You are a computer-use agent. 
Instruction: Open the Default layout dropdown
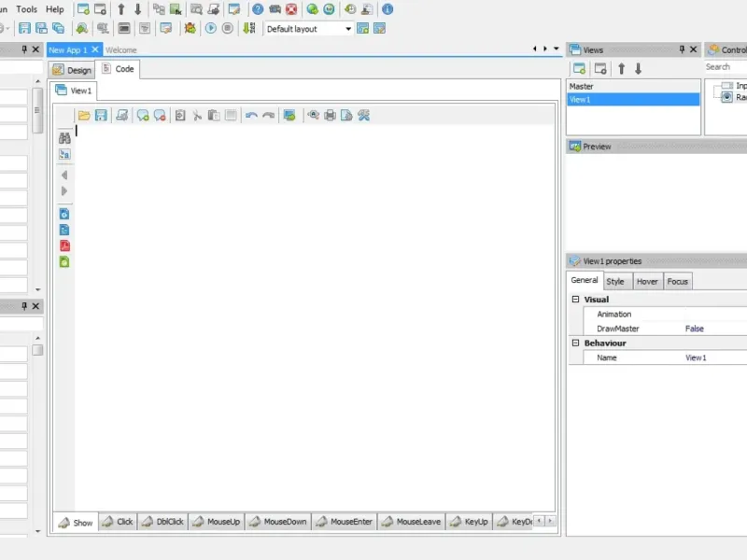[309, 29]
